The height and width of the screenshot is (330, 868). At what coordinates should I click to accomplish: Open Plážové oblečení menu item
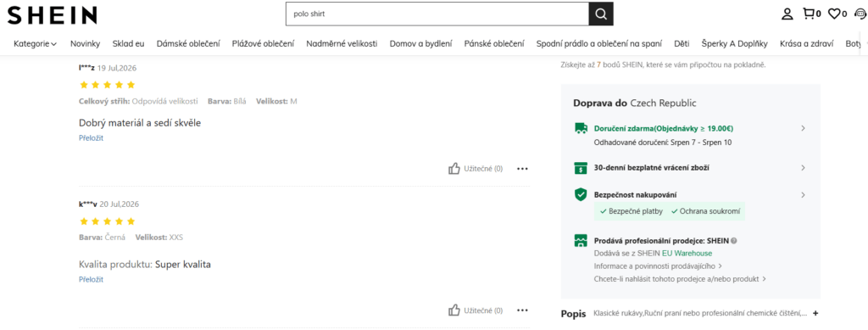(263, 44)
